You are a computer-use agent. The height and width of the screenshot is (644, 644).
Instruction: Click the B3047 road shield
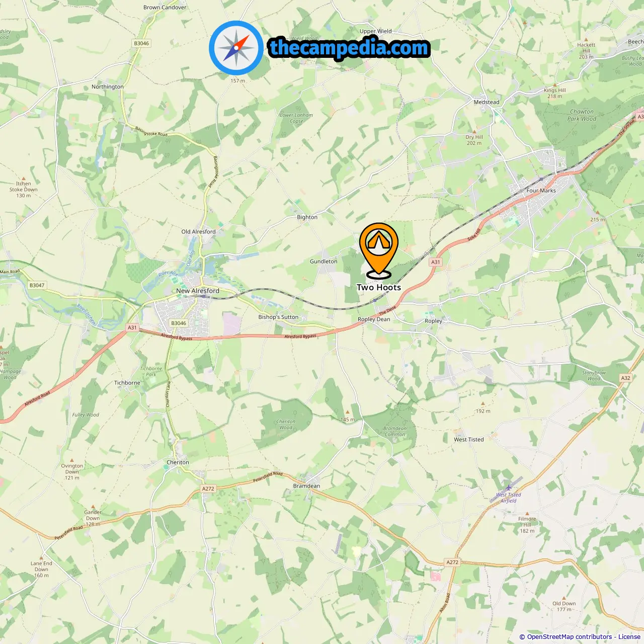tap(37, 285)
